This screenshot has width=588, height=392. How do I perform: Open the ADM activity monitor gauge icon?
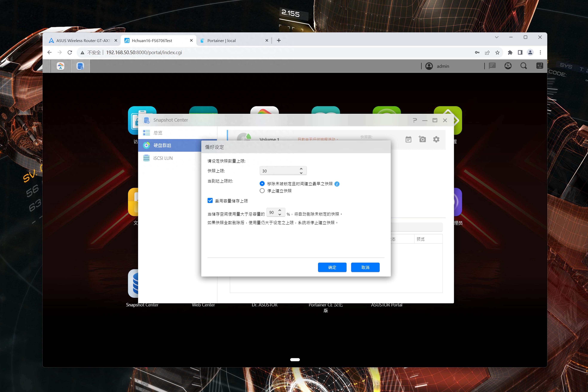(508, 66)
